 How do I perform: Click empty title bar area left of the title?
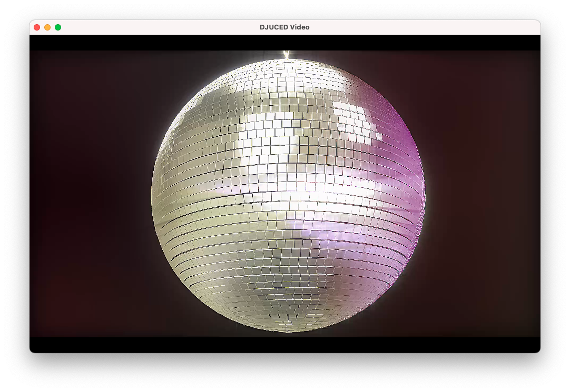[x=158, y=27]
